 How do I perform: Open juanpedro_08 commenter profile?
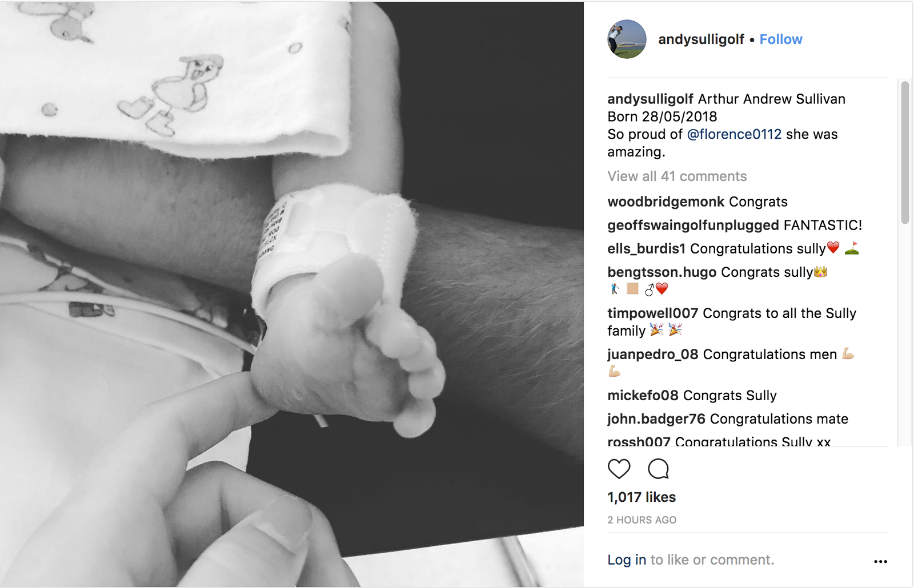pos(652,355)
